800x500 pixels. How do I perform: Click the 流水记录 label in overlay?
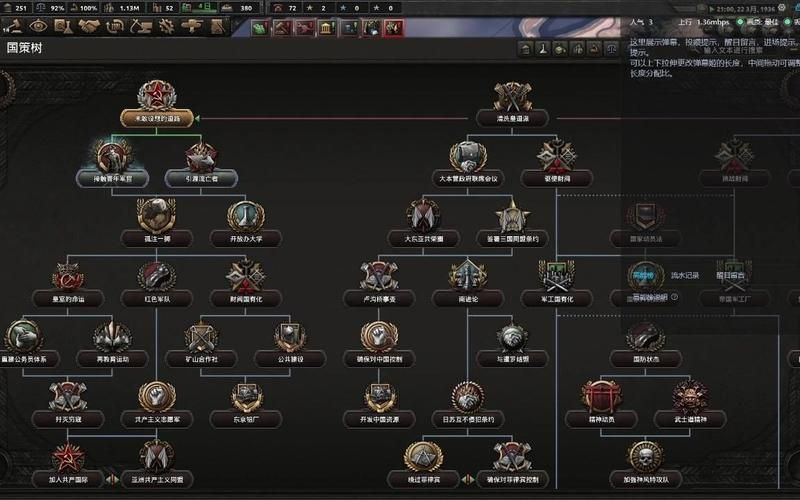click(x=683, y=274)
